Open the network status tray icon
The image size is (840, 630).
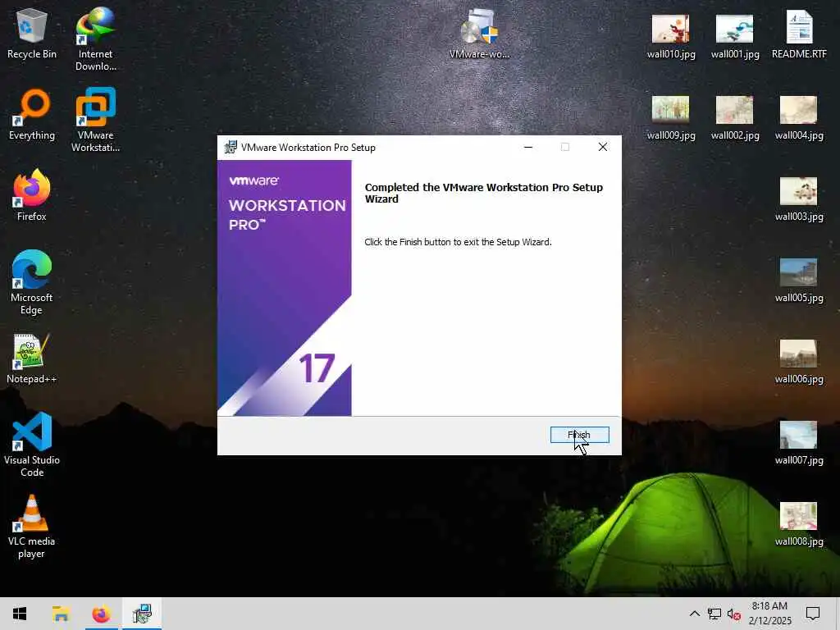[x=714, y=614]
